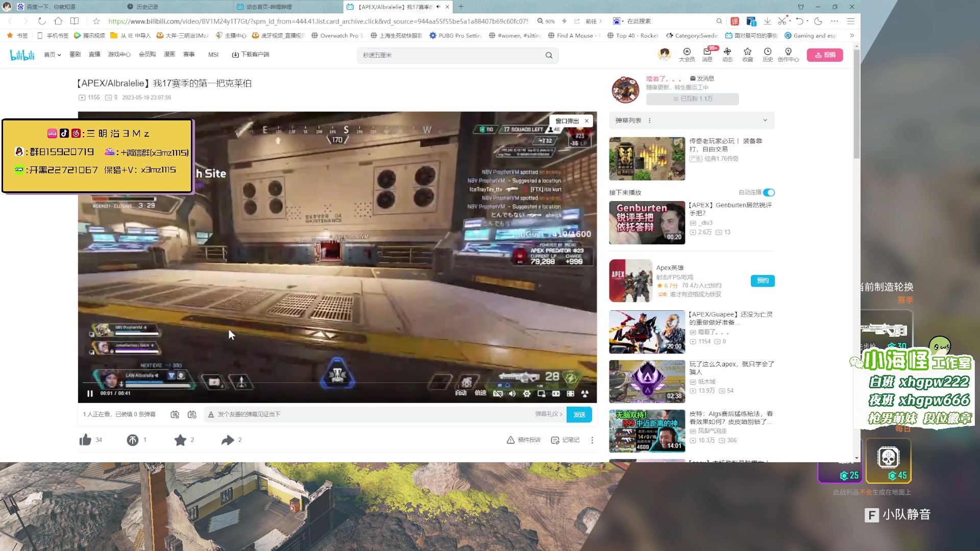The width and height of the screenshot is (980, 551).
Task: Open the screenshot scissors tool
Action: click(x=781, y=21)
